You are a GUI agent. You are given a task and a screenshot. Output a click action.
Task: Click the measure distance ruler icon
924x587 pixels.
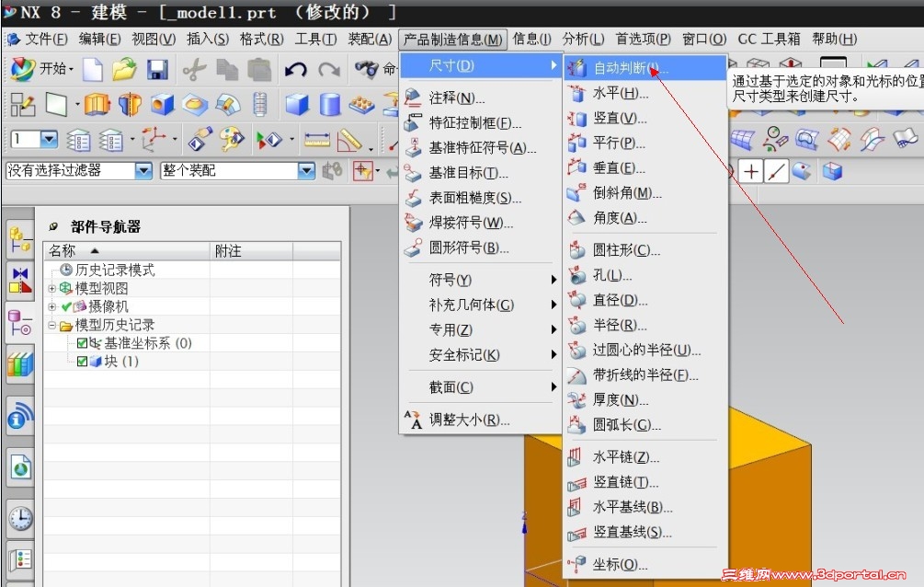(x=317, y=140)
